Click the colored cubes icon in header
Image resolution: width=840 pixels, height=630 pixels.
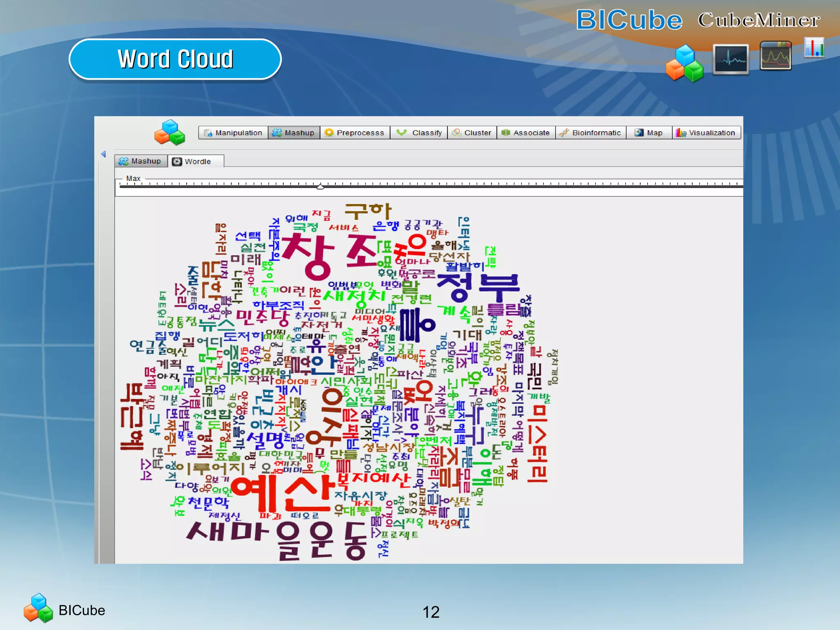(x=685, y=63)
